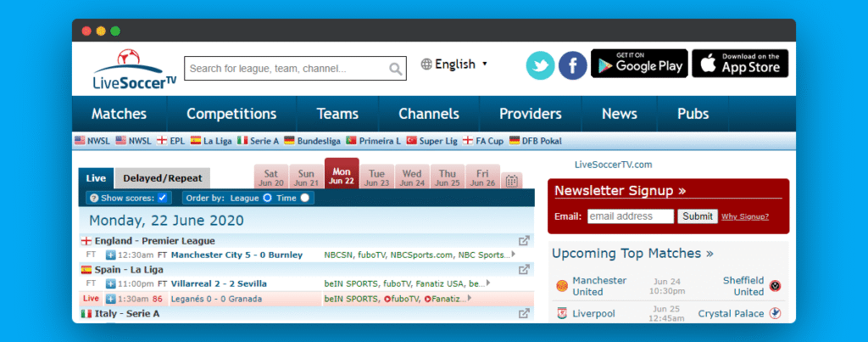Open Villarreal 2 - 2 Sevilla match
This screenshot has height=342, width=868.
219,283
